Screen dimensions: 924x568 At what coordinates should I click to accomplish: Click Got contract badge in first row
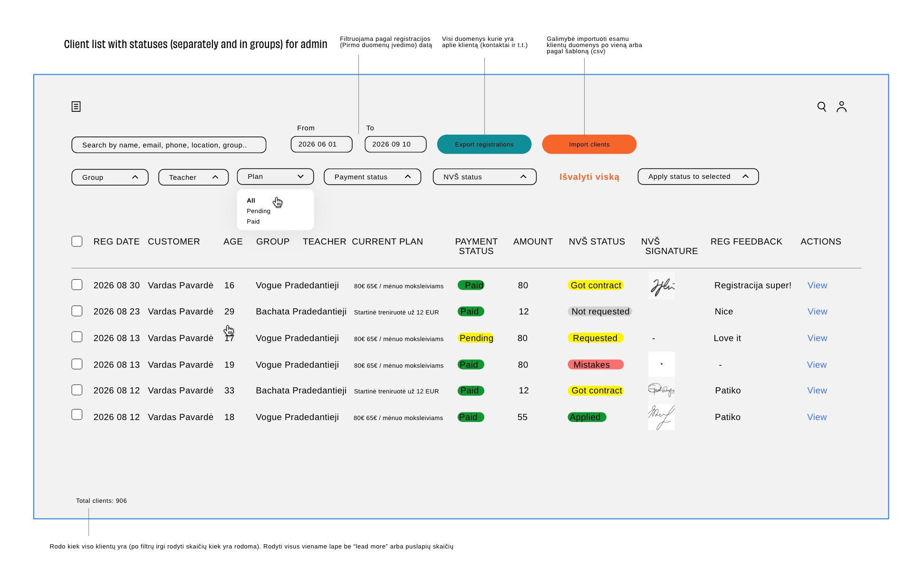coord(596,285)
